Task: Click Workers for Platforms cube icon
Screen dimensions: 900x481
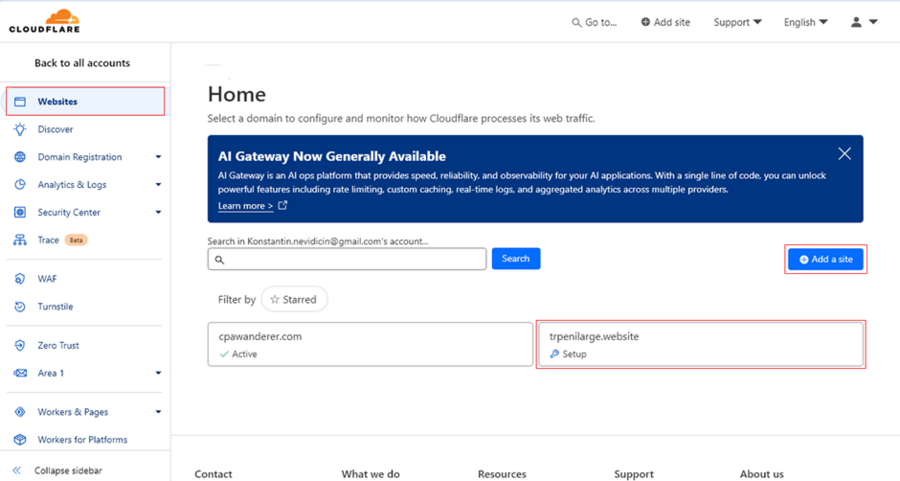Action: pyautogui.click(x=20, y=440)
